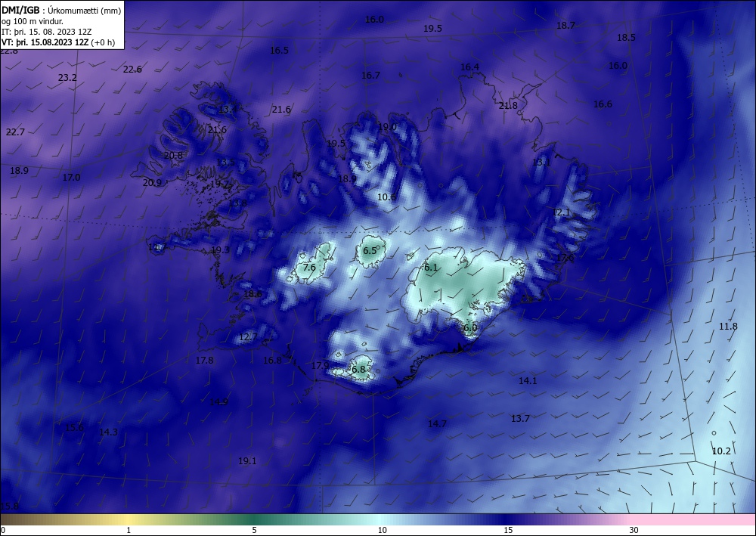Click the 20.9 map value
The height and width of the screenshot is (536, 756).
tap(153, 183)
